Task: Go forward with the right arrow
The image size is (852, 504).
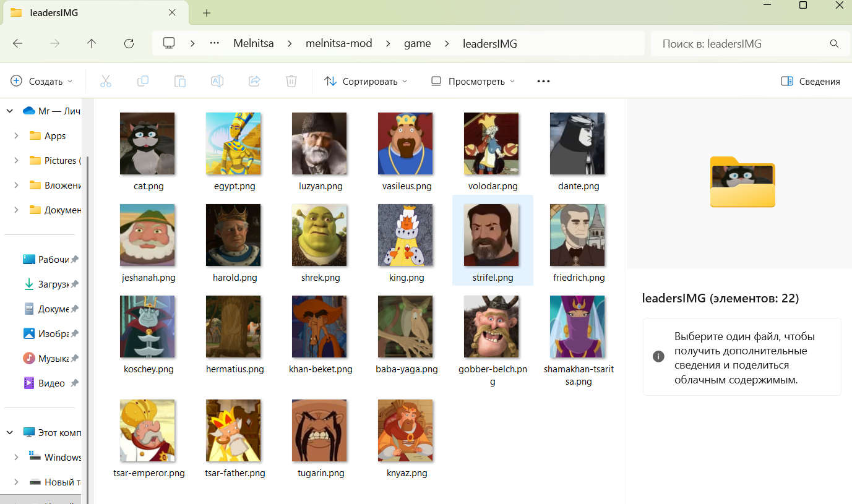Action: point(55,43)
